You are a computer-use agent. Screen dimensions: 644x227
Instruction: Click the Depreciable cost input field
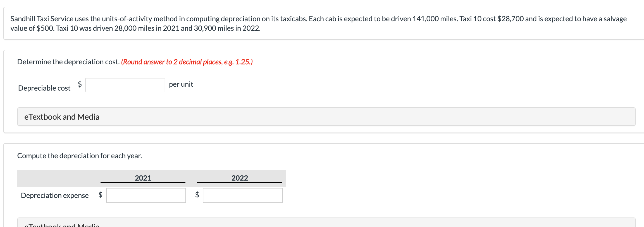[x=125, y=85]
